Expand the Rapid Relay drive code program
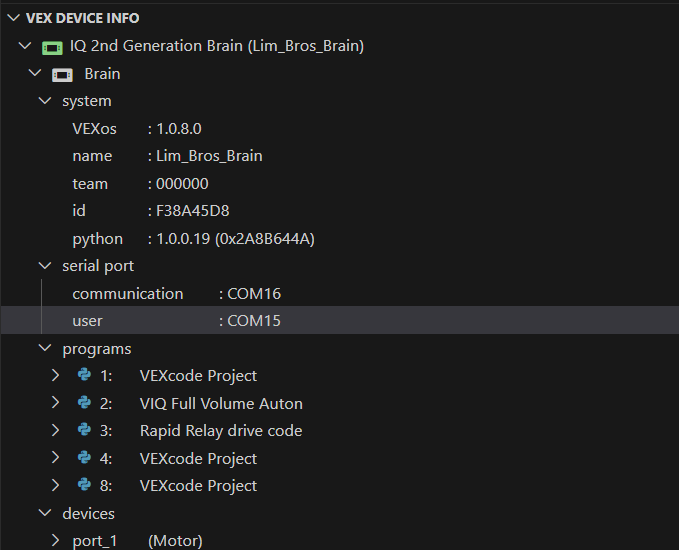Screen dimensions: 679x550 click(56, 431)
